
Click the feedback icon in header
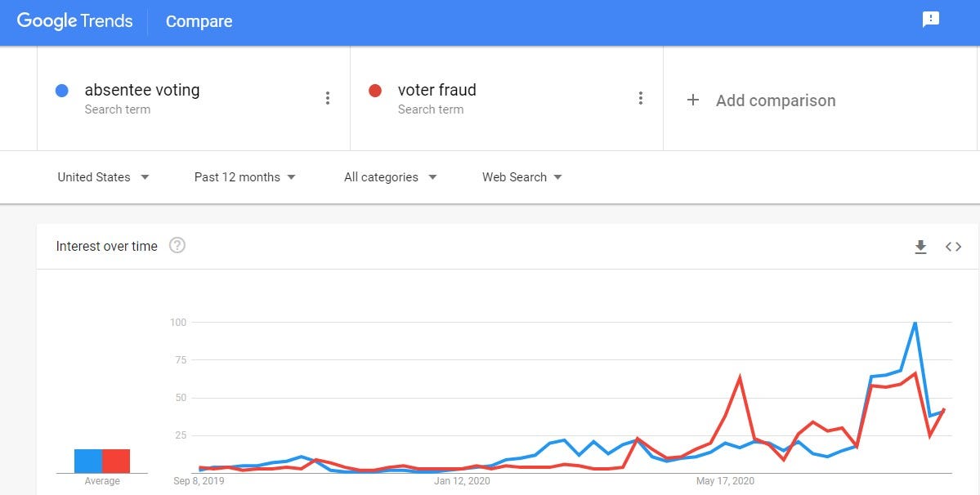pos(930,20)
